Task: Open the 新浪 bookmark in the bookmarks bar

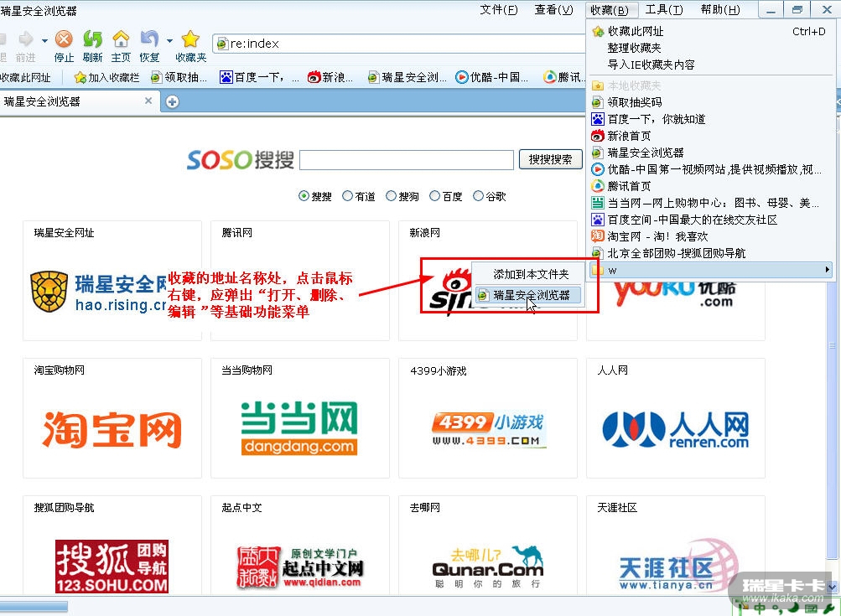Action: [330, 78]
